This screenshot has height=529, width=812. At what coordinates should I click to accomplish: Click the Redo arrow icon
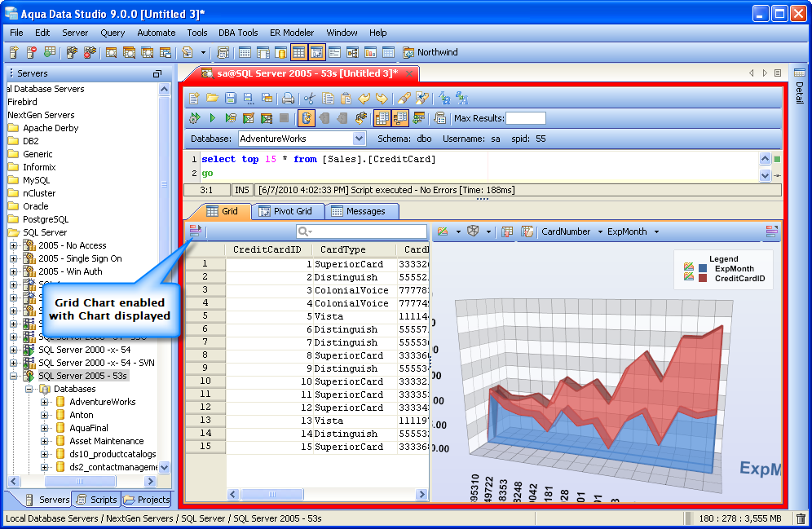[x=382, y=98]
